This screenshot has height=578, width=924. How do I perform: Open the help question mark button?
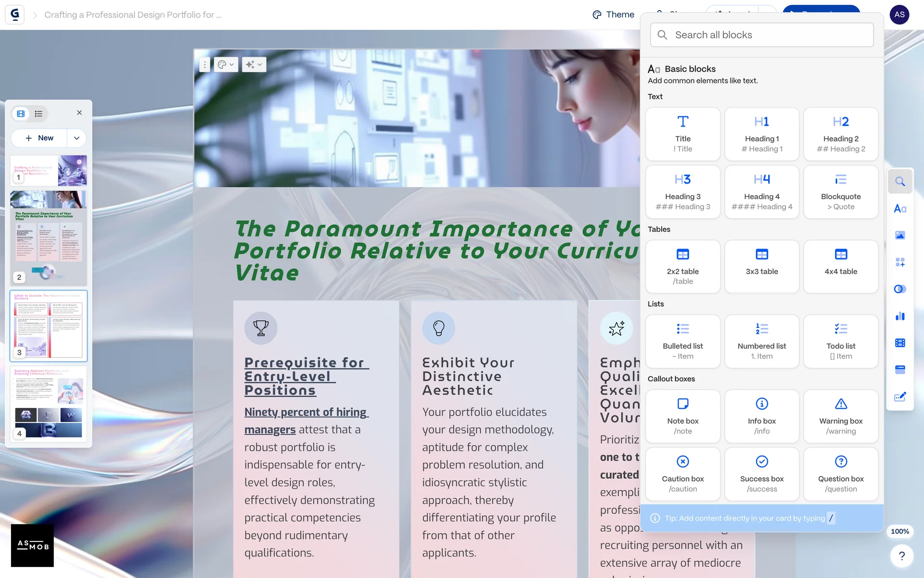tap(901, 556)
